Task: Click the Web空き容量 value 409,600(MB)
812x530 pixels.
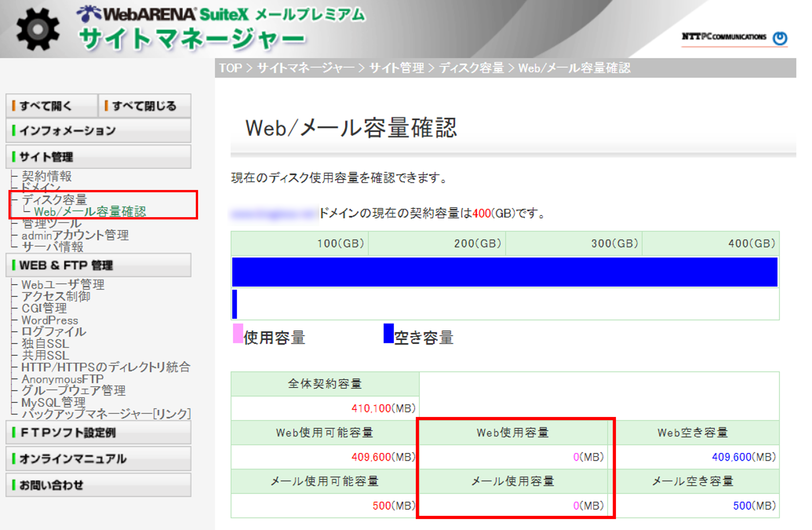Action: pos(744,457)
